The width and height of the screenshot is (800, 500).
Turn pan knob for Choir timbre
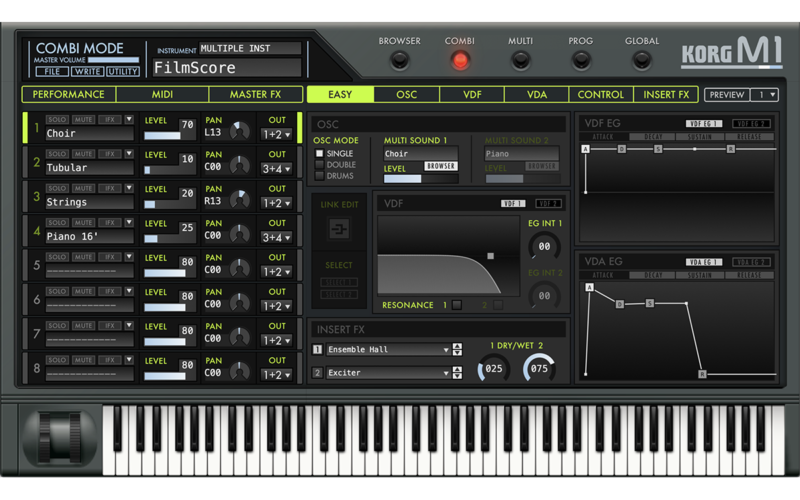click(x=239, y=131)
